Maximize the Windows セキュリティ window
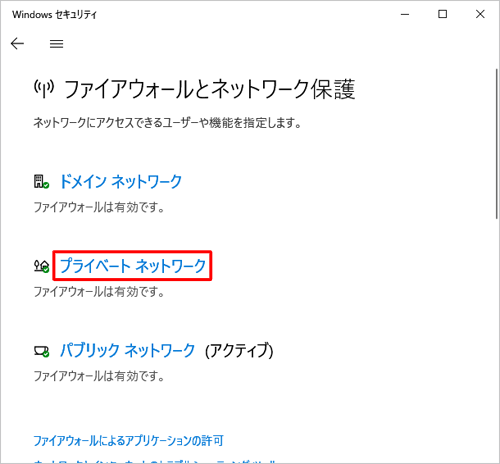 coord(443,14)
